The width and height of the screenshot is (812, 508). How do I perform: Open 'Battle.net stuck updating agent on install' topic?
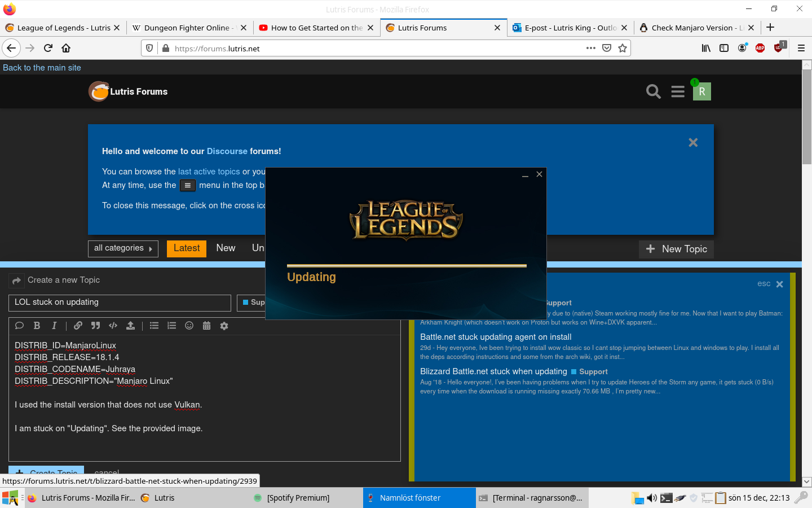496,337
